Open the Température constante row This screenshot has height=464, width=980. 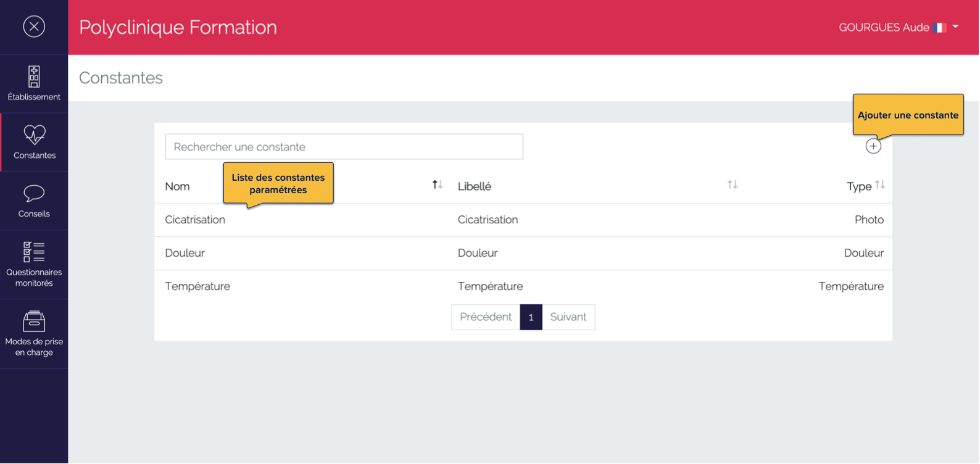(x=197, y=287)
